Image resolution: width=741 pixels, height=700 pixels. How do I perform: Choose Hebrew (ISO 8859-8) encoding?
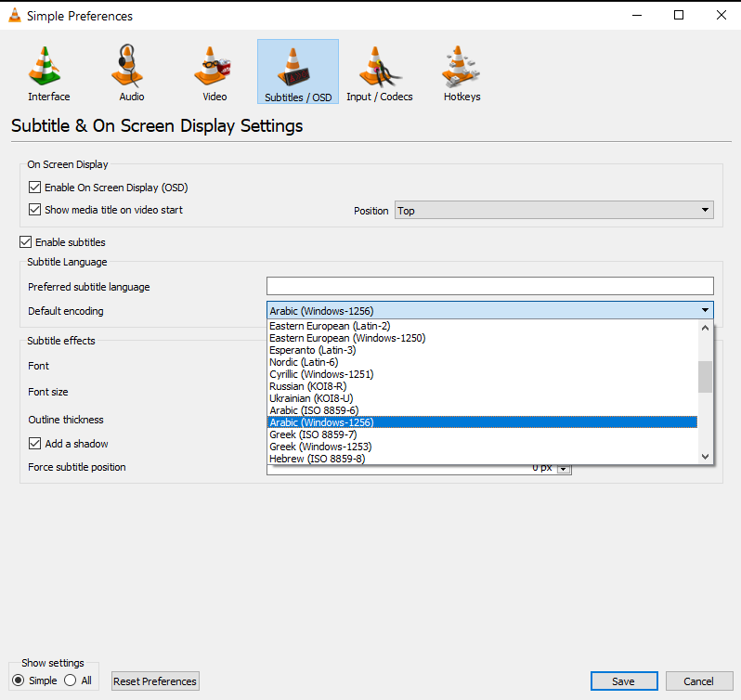[482, 459]
